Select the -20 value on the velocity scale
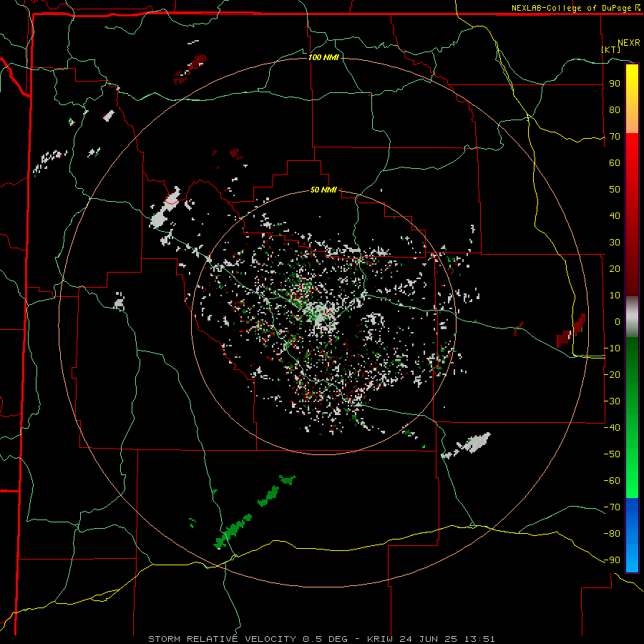Image resolution: width=644 pixels, height=644 pixels. [612, 375]
